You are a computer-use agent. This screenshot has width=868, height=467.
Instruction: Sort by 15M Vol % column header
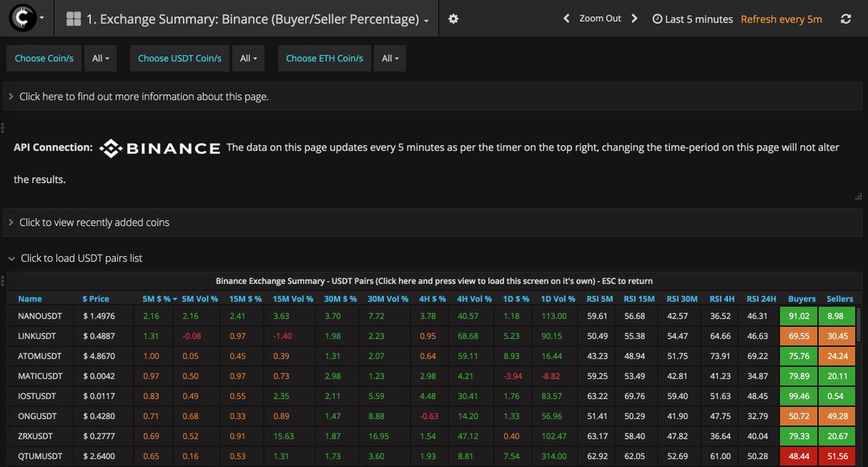click(x=293, y=299)
